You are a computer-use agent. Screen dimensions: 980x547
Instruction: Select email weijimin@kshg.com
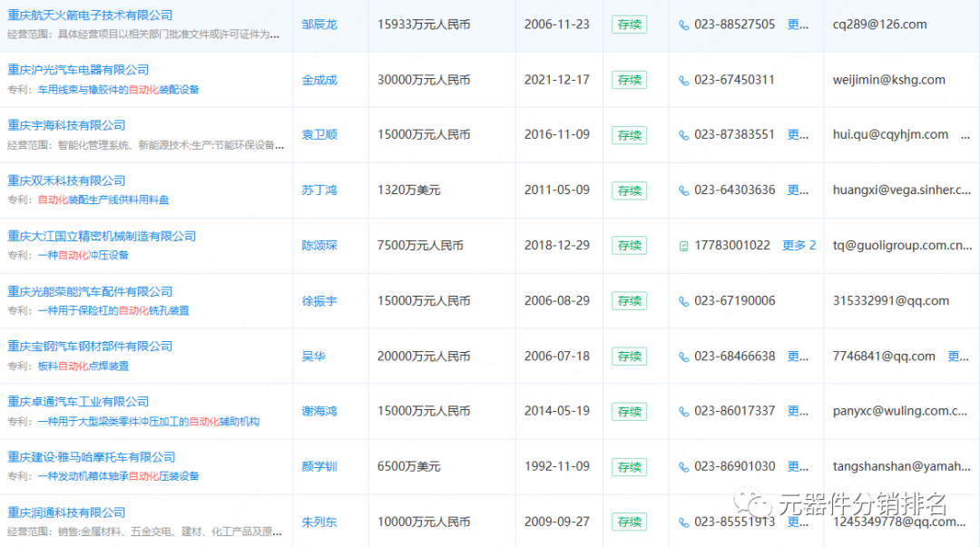pos(888,80)
